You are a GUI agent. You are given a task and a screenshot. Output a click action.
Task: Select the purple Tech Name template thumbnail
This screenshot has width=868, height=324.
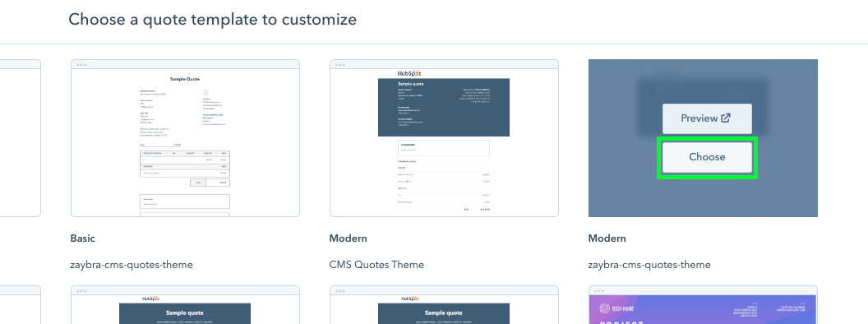pyautogui.click(x=703, y=304)
